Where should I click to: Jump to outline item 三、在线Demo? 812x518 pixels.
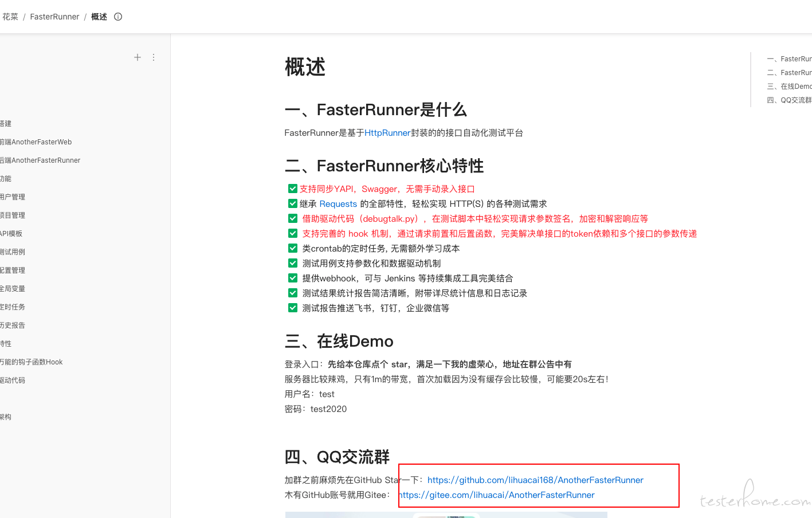[x=790, y=87]
